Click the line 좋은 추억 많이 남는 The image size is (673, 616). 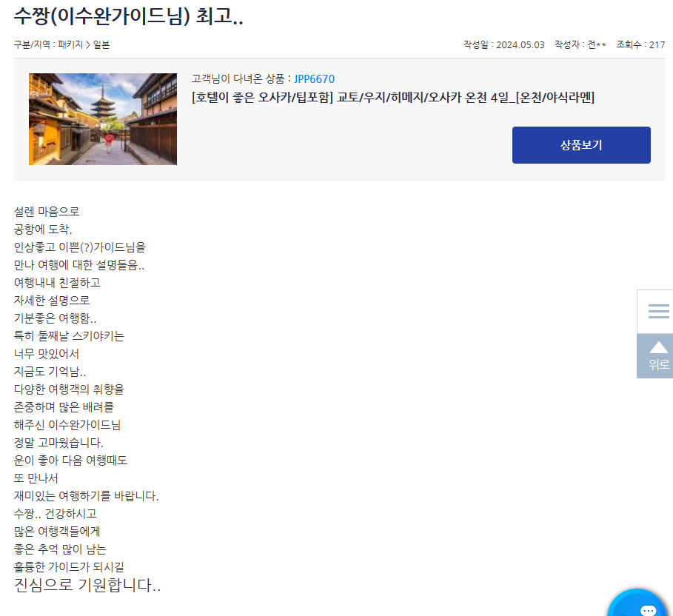(60, 549)
